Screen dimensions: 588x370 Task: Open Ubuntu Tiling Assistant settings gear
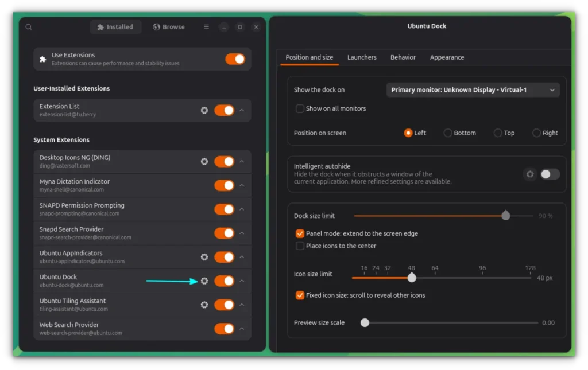pos(204,305)
